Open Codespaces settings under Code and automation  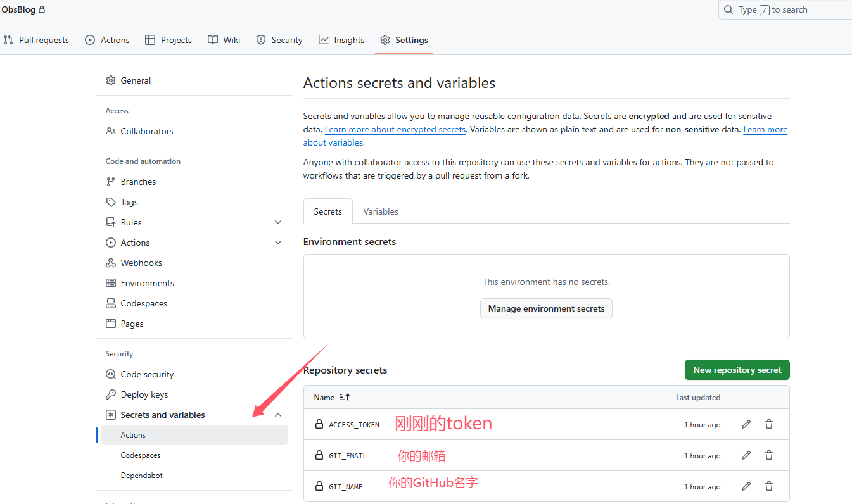[x=144, y=303]
